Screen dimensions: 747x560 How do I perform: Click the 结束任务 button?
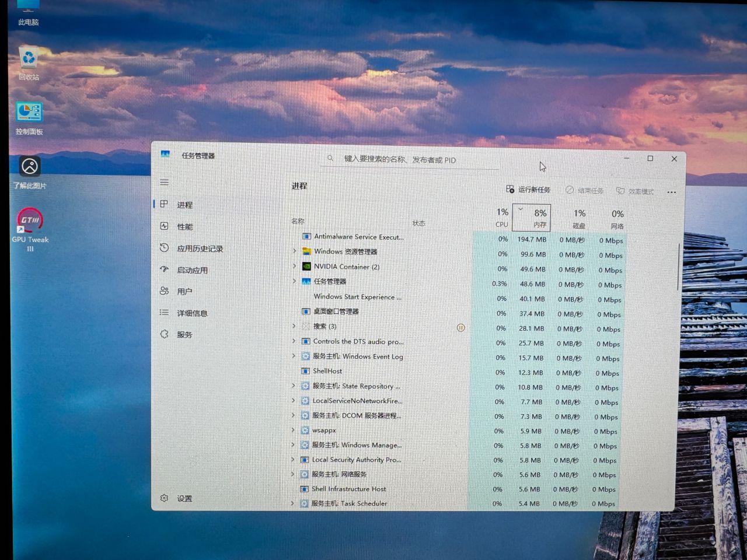click(584, 191)
